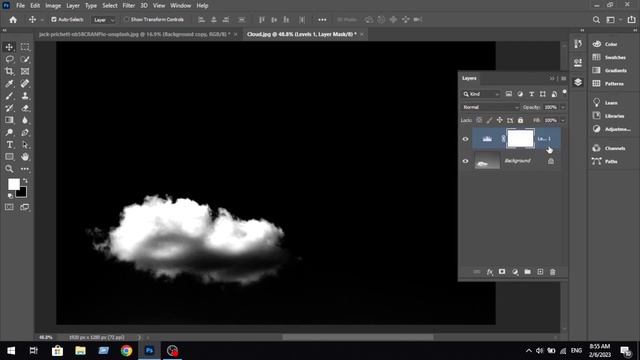Viewport: 640px width, 360px height.
Task: Select the Horizontal Type tool
Action: tap(9, 144)
